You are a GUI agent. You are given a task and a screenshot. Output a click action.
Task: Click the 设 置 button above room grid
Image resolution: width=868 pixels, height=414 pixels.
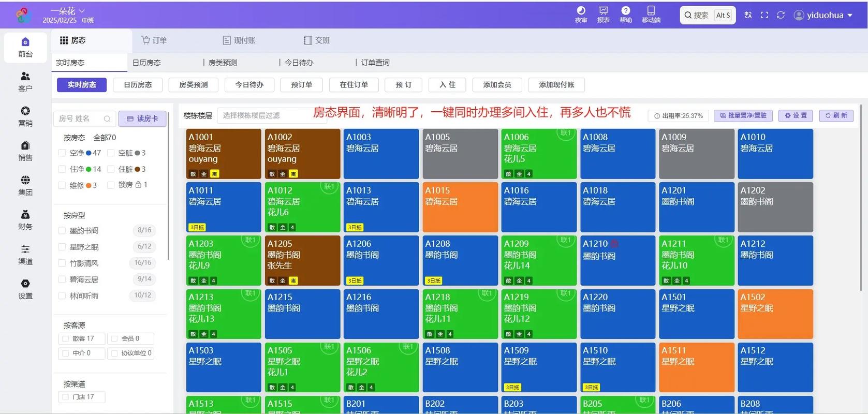(796, 116)
